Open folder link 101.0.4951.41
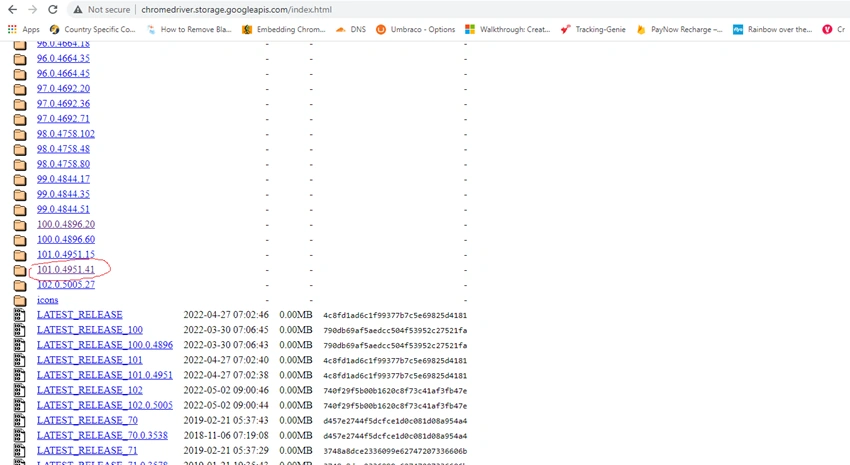This screenshot has height=465, width=850. click(x=66, y=269)
